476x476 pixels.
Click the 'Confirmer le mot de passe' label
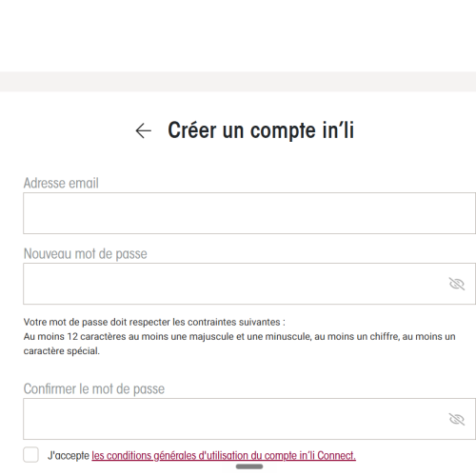(x=94, y=389)
